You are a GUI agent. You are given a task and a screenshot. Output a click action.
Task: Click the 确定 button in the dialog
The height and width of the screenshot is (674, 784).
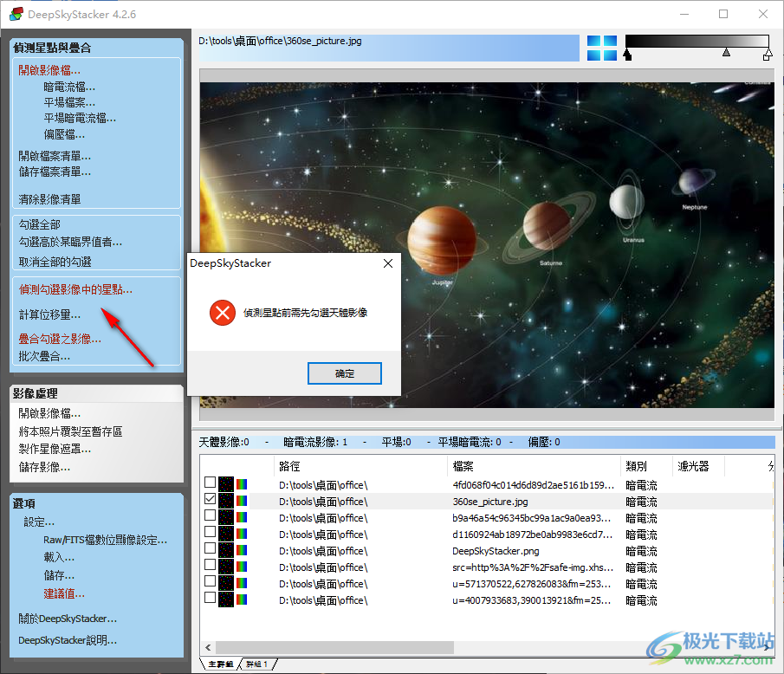click(345, 373)
